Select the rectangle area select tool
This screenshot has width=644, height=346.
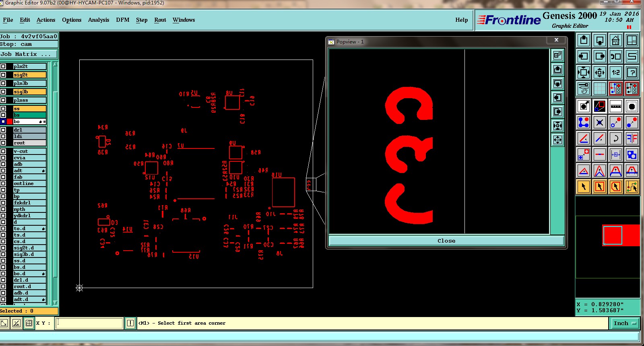pyautogui.click(x=600, y=187)
